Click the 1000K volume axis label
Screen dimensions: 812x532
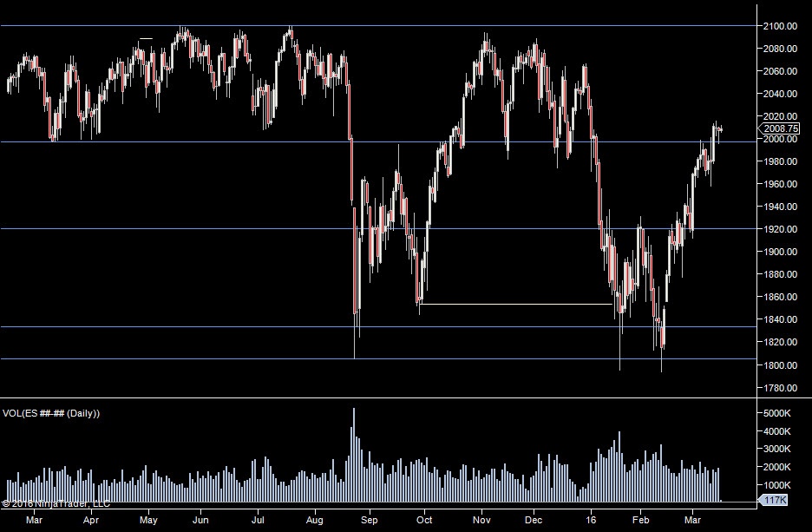776,485
